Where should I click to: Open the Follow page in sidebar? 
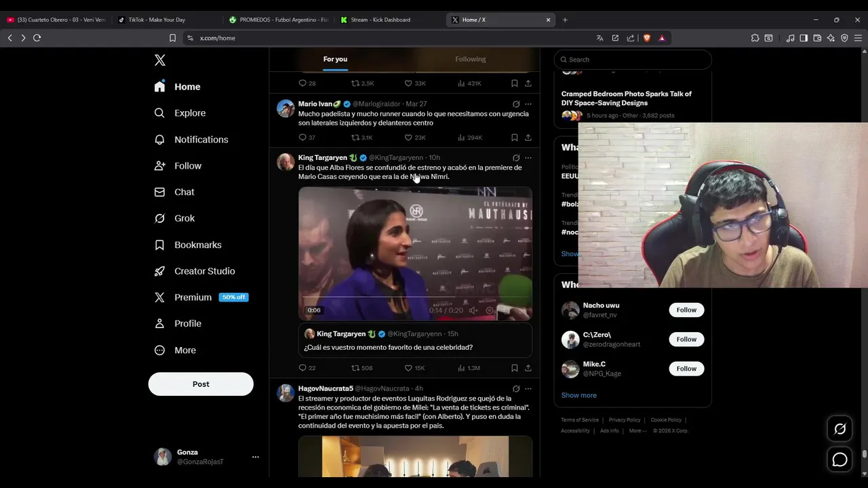178,166
